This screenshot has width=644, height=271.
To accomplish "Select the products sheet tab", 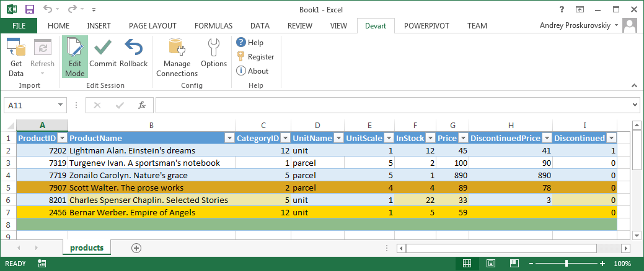I will point(87,247).
